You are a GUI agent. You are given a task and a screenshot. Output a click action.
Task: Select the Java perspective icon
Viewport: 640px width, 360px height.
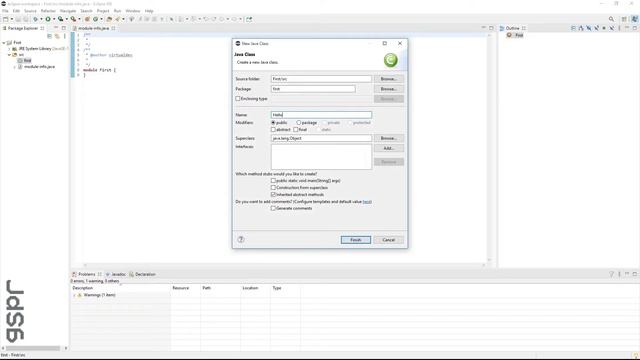635,19
